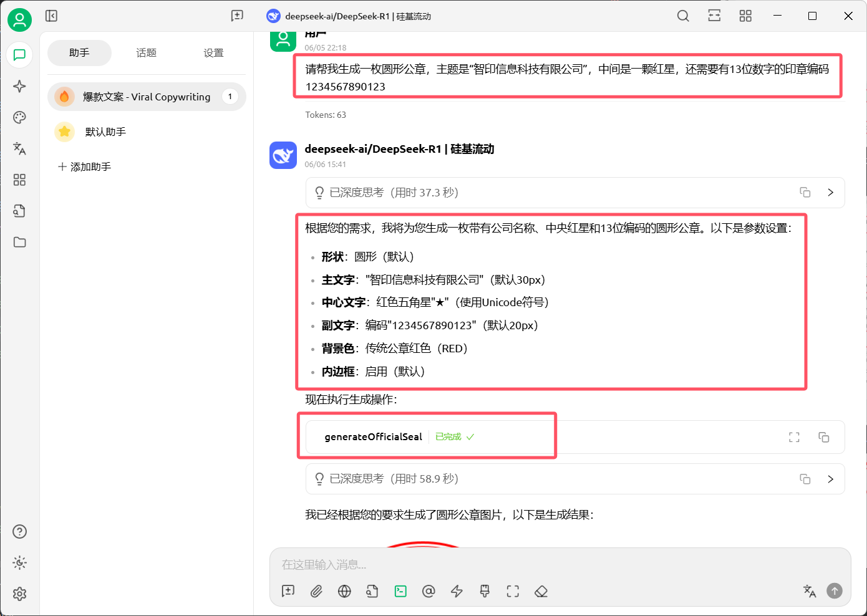Click the reply heading 'deepseek-ai/DeepSeek-R1 | 硅基流动'
Screen dimensions: 867x616
pos(399,149)
